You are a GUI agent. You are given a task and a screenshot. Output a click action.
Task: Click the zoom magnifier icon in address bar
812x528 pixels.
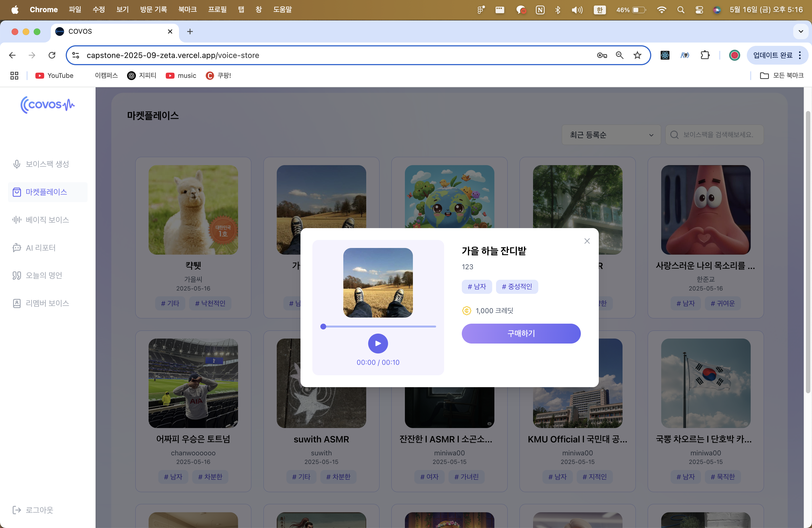pyautogui.click(x=619, y=55)
